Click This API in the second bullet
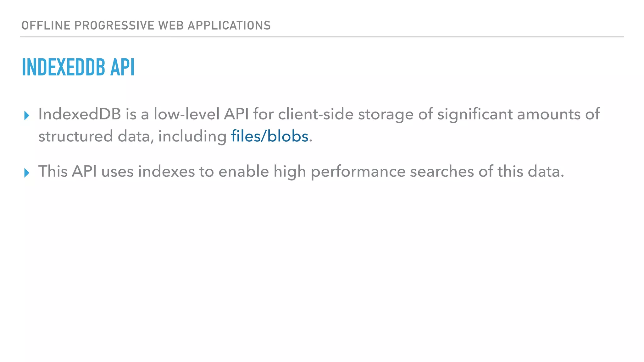 (x=67, y=171)
